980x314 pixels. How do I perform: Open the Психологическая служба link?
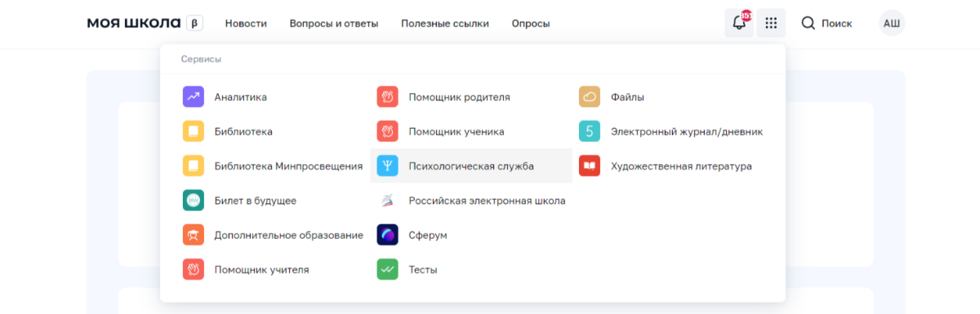pos(471,166)
